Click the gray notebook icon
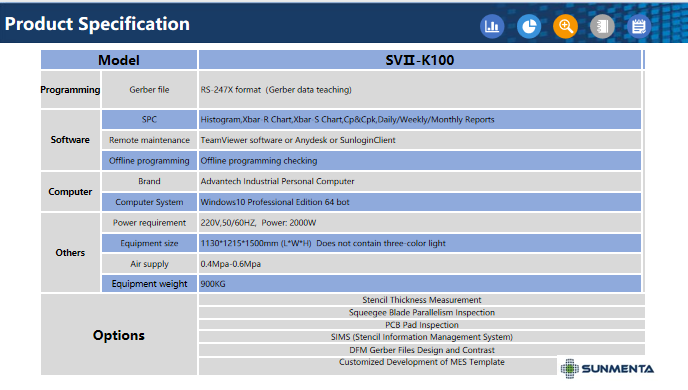Screen dimensions: 688x390 pyautogui.click(x=602, y=26)
